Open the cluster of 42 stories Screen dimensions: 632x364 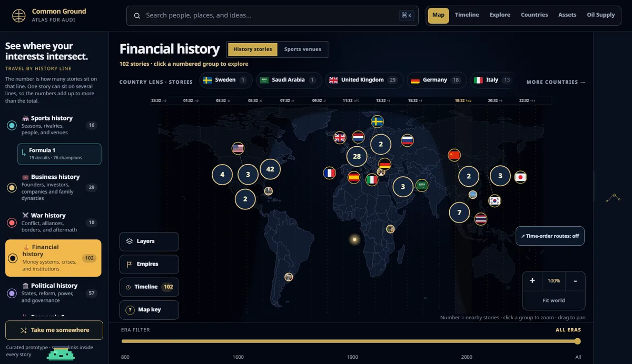pos(271,169)
